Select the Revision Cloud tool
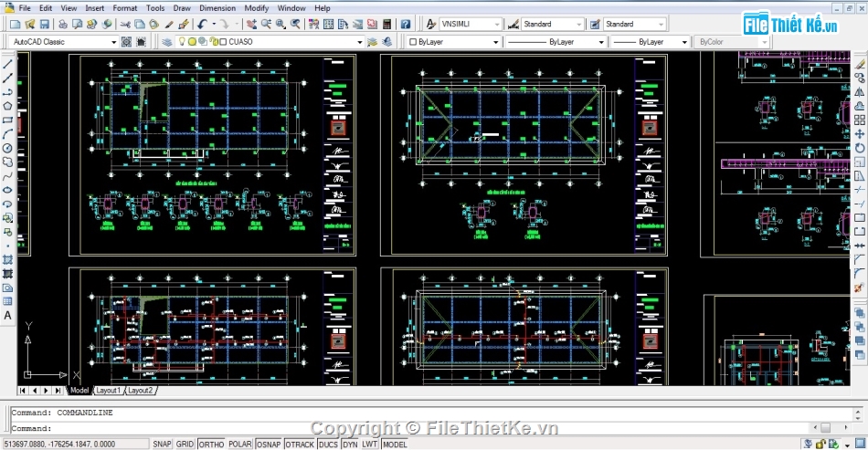 tap(7, 162)
